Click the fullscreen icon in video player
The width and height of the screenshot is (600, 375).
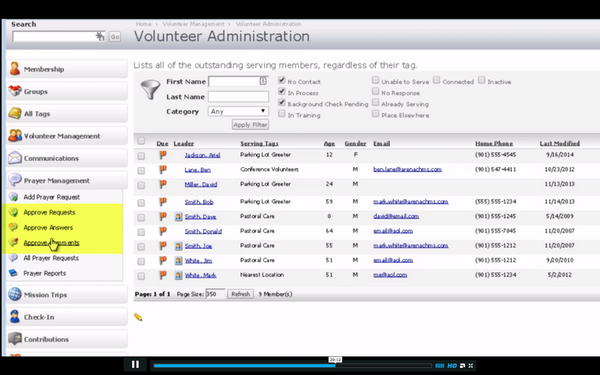click(x=471, y=366)
